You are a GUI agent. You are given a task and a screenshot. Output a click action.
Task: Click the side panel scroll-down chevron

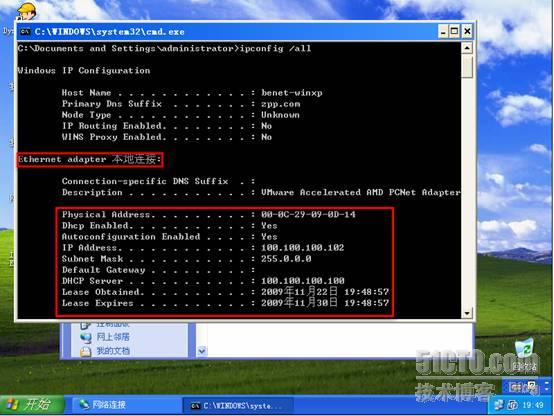(x=202, y=351)
